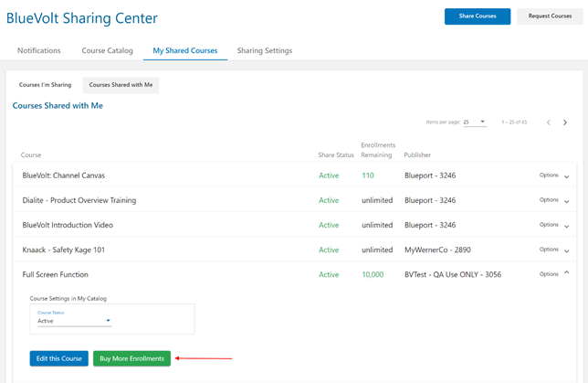Expand options chevron for BlueVolt: Channel Canvas
The height and width of the screenshot is (383, 588).
coord(567,176)
